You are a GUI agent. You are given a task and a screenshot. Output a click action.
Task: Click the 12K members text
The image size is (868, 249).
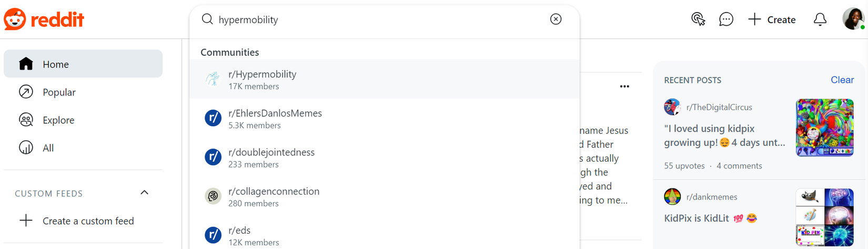(254, 242)
